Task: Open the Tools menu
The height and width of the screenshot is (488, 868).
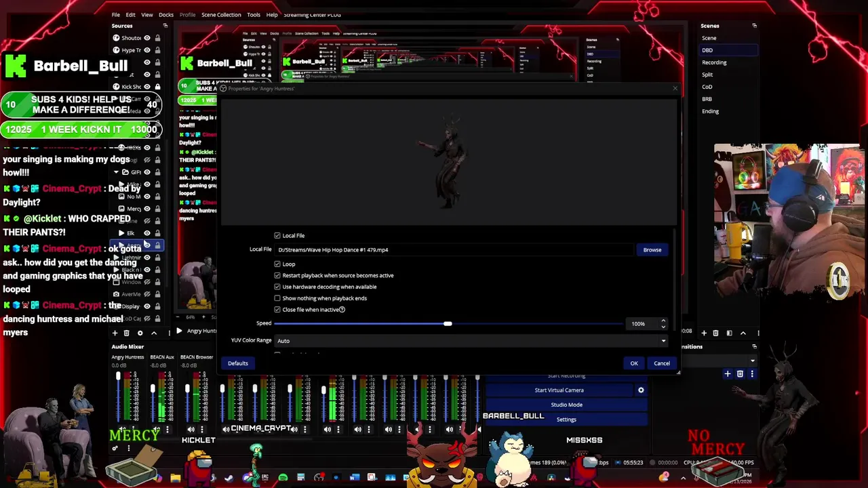Action: click(x=254, y=15)
